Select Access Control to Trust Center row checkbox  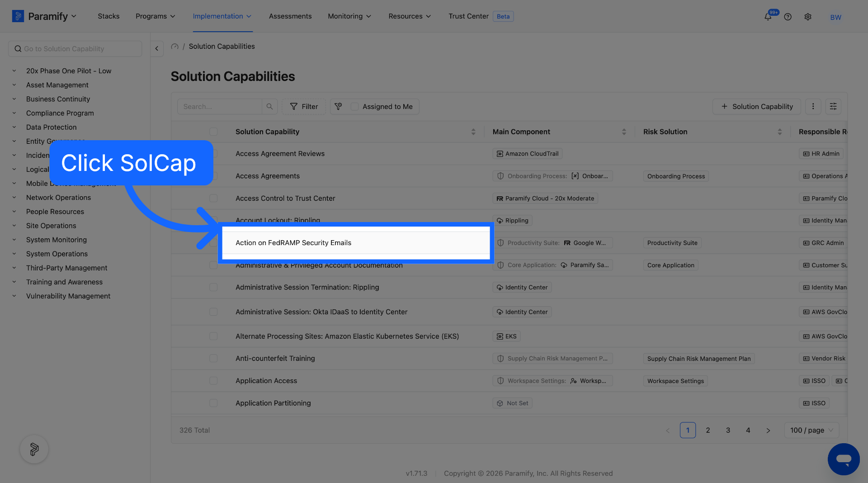click(213, 198)
